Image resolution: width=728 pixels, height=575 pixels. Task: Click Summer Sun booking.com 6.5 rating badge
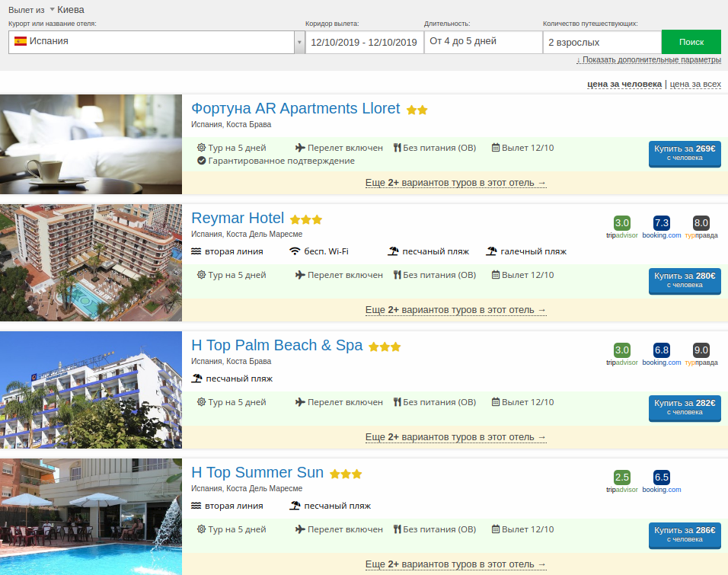pyautogui.click(x=662, y=478)
